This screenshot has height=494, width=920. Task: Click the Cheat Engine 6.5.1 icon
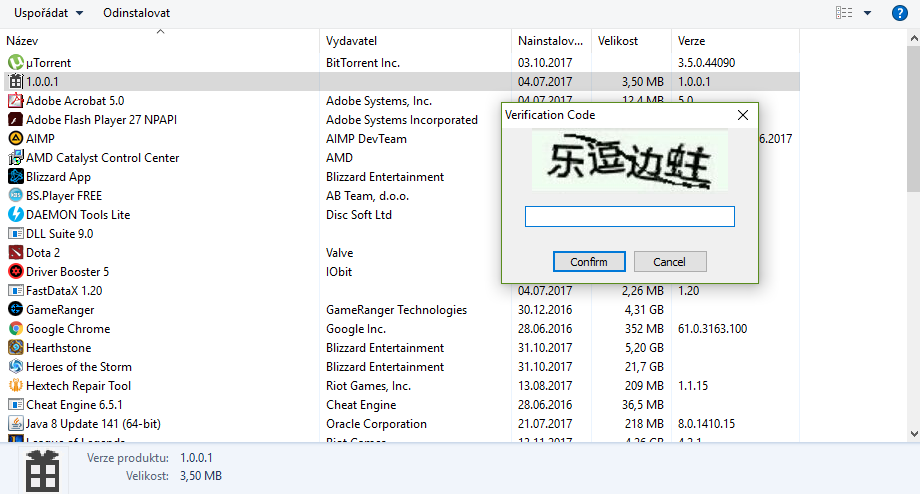click(x=16, y=405)
